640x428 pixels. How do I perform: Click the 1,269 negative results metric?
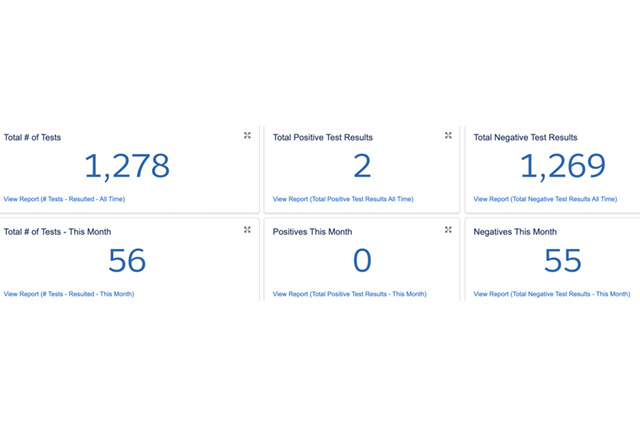click(562, 166)
